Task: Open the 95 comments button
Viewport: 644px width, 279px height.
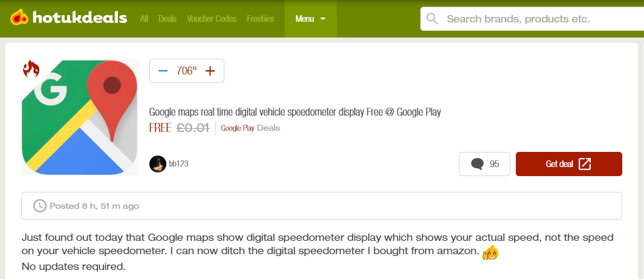Action: (x=484, y=164)
